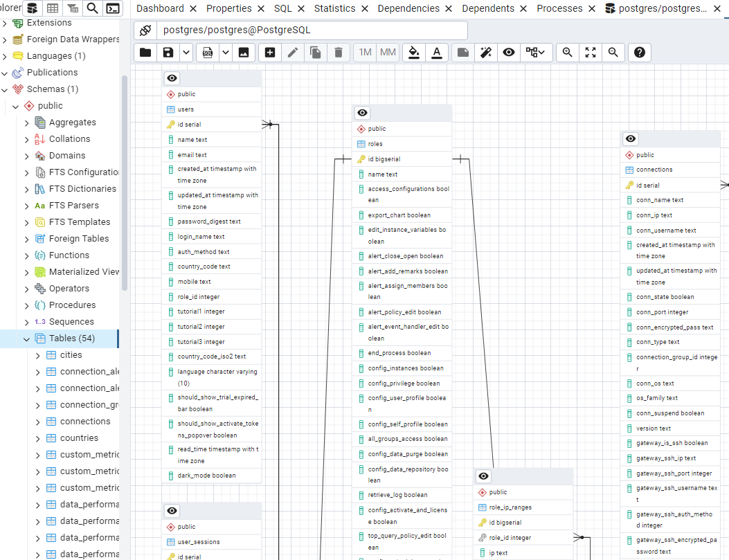The image size is (729, 560).
Task: Select the users table name in diagram
Action: [186, 109]
